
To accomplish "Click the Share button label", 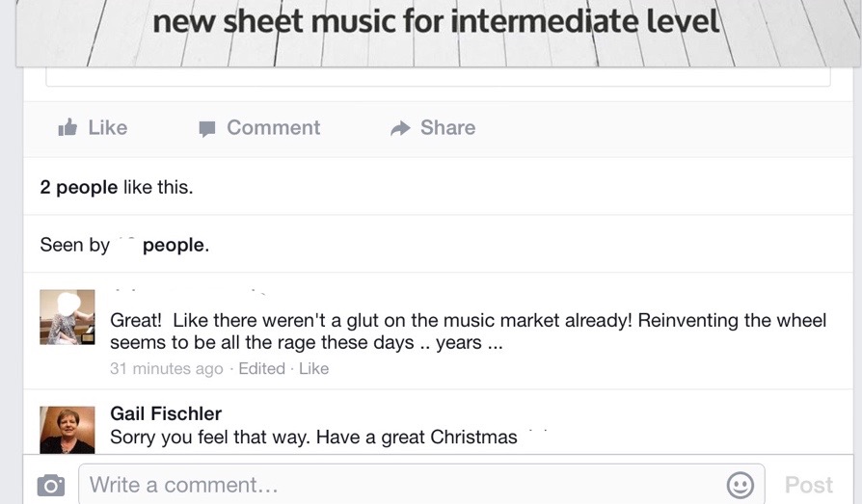I will point(447,127).
